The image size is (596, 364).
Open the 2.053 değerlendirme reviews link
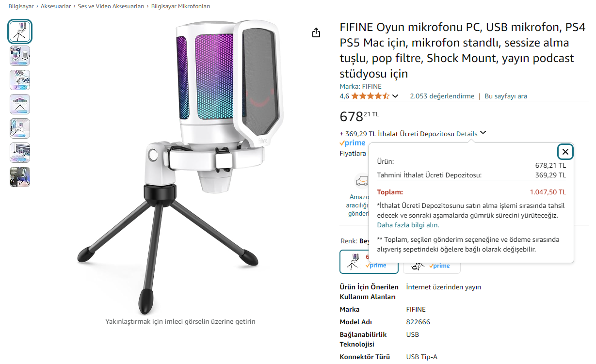(x=442, y=96)
